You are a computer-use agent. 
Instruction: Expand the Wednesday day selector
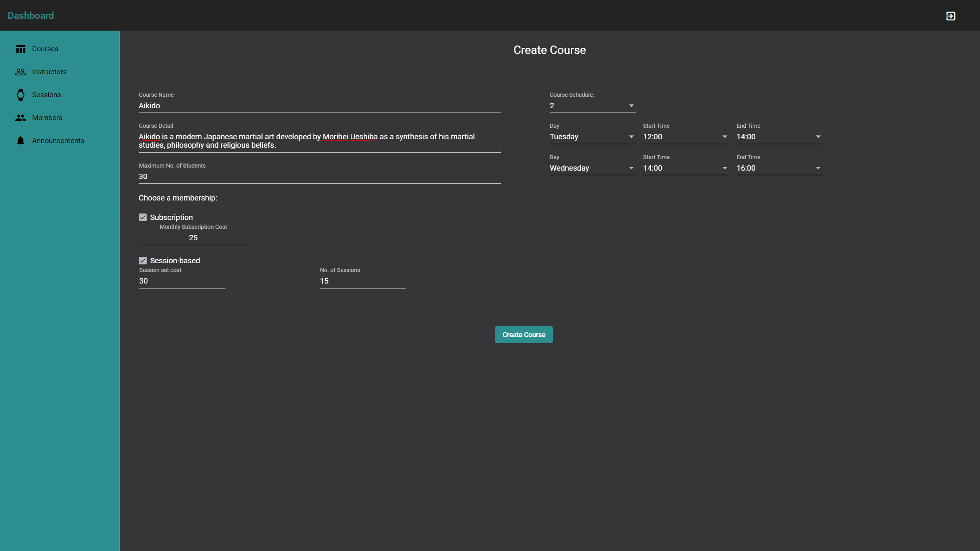(592, 168)
